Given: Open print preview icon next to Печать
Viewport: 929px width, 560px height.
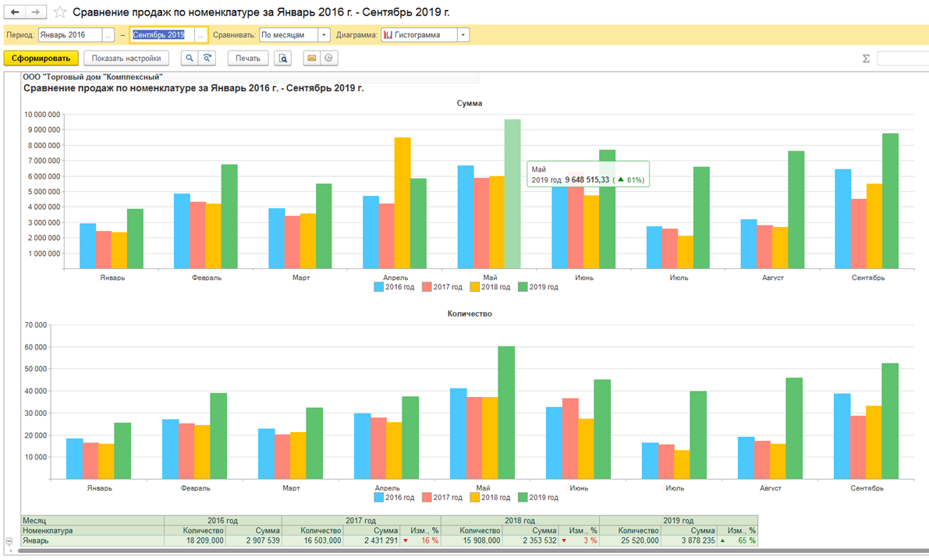Looking at the screenshot, I should click(x=283, y=58).
